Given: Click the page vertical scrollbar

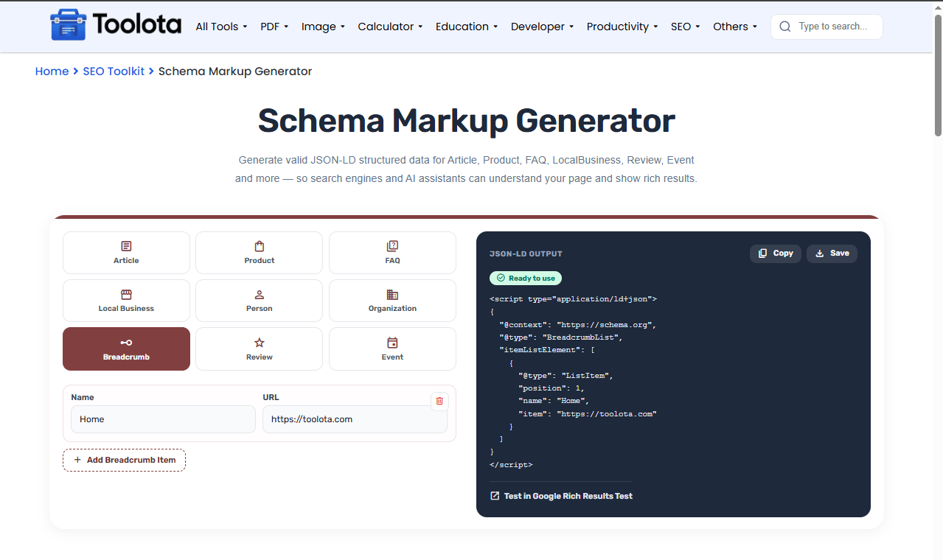Looking at the screenshot, I should [x=938, y=75].
